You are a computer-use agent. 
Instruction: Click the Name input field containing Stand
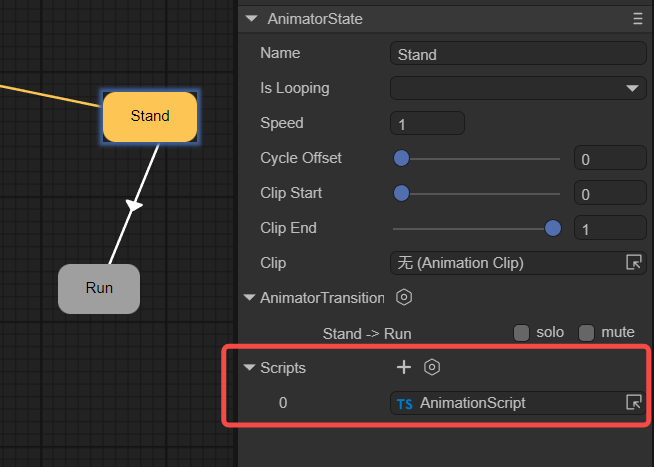[518, 54]
